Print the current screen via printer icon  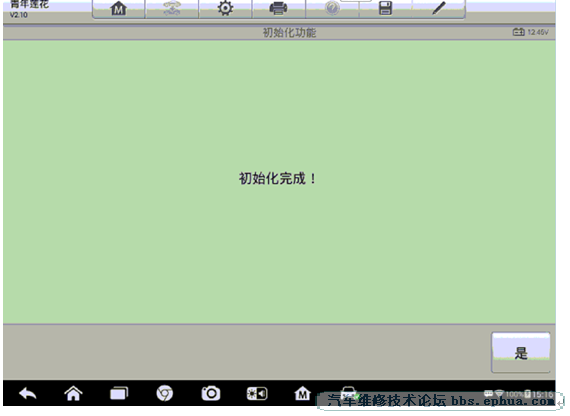click(278, 9)
